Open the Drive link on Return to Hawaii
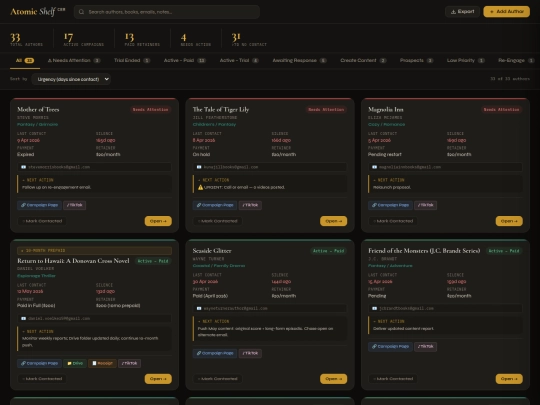The height and width of the screenshot is (405, 540). point(75,363)
